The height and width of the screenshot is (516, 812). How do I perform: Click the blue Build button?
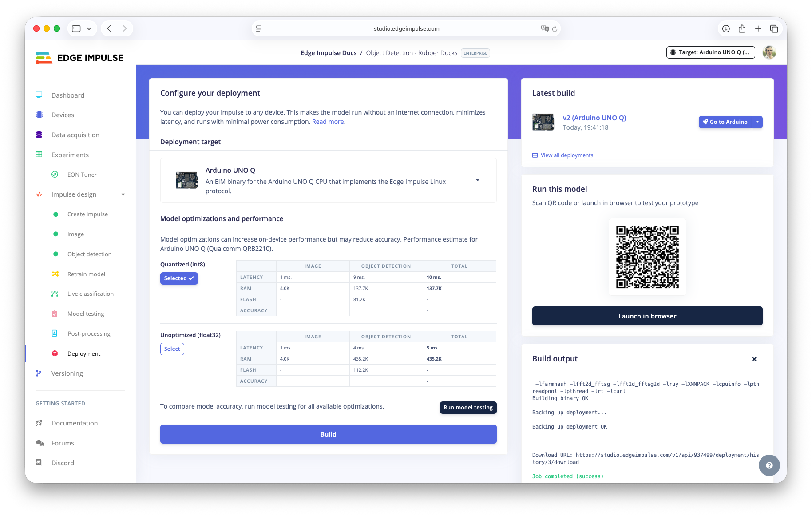click(328, 434)
